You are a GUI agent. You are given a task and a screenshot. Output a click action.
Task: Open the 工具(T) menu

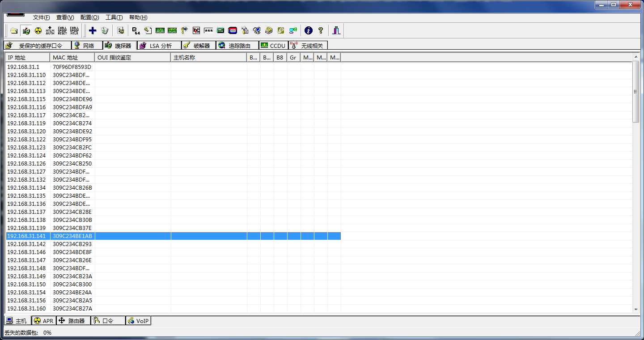pos(114,17)
